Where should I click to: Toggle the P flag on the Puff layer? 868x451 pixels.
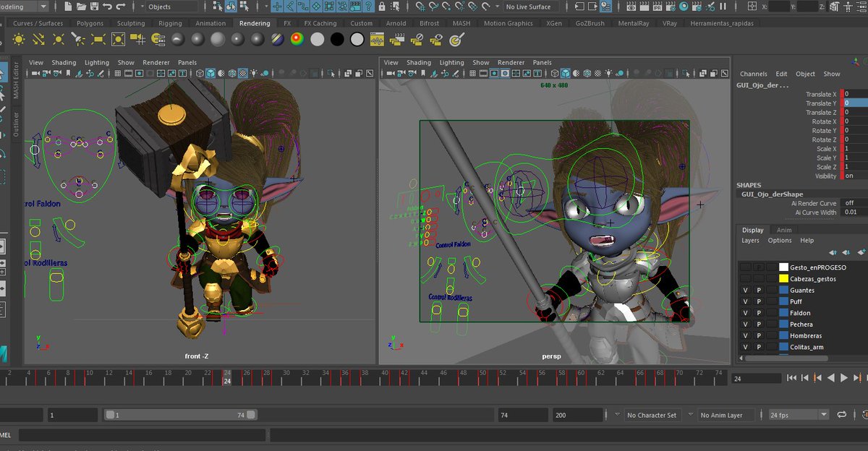click(758, 301)
